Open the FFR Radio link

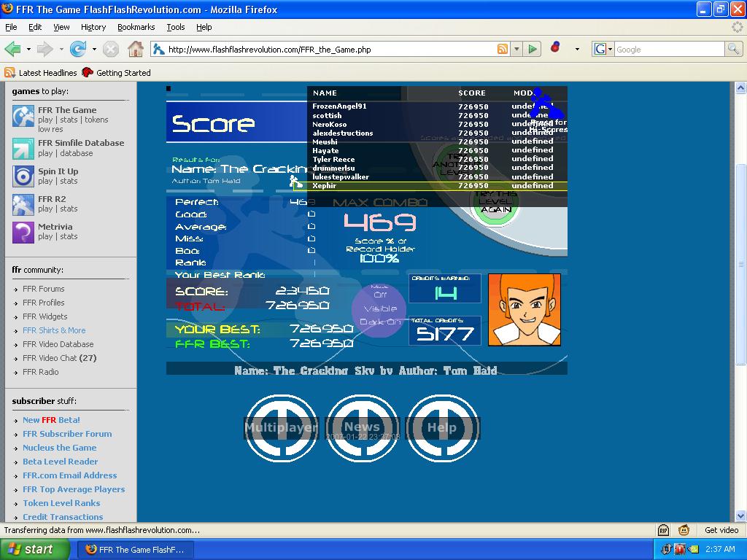[41, 372]
